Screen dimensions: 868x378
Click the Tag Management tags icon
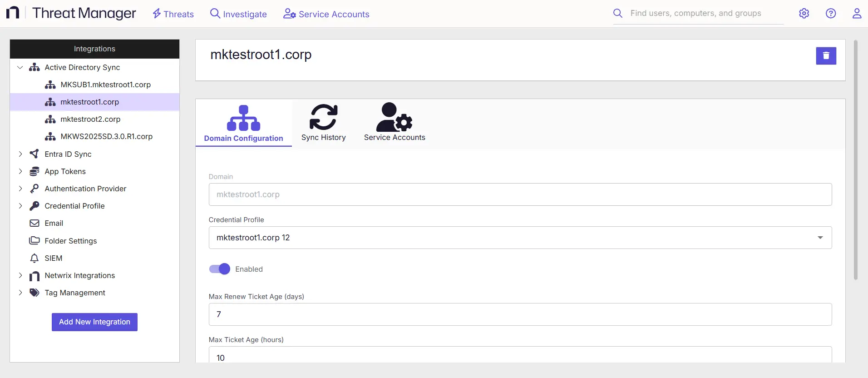pos(35,293)
